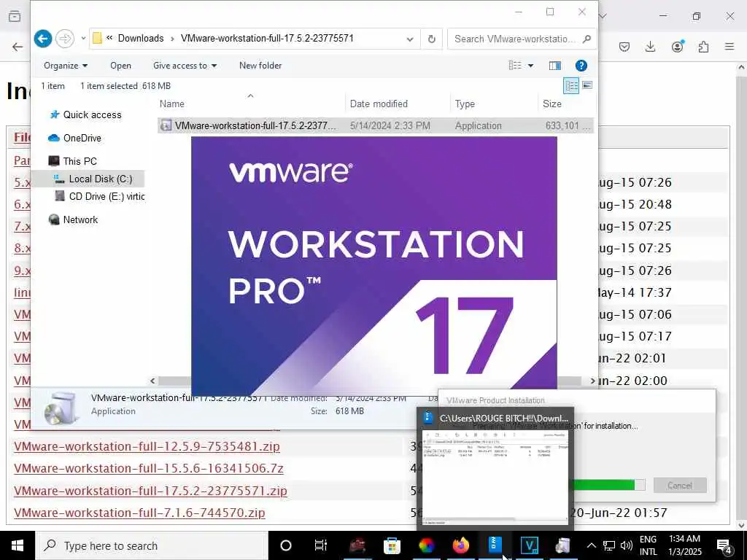Click the left arrow of horizontal scrollbar

coord(152,381)
